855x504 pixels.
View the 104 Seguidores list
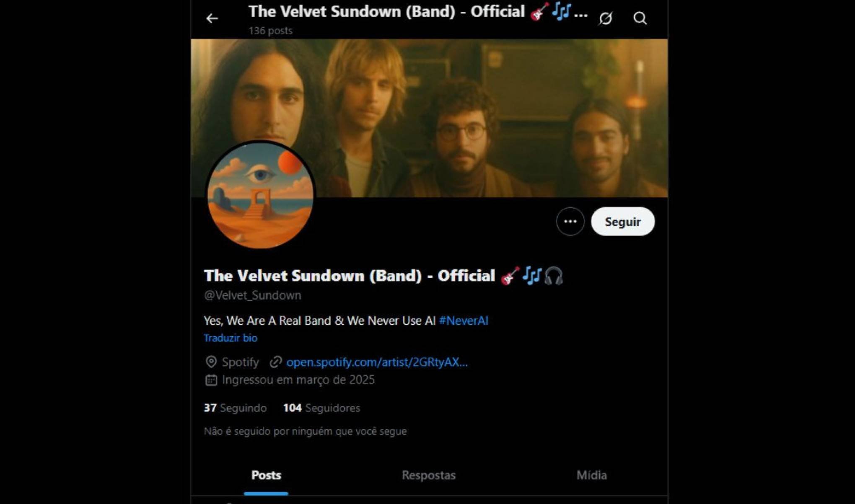pyautogui.click(x=321, y=408)
